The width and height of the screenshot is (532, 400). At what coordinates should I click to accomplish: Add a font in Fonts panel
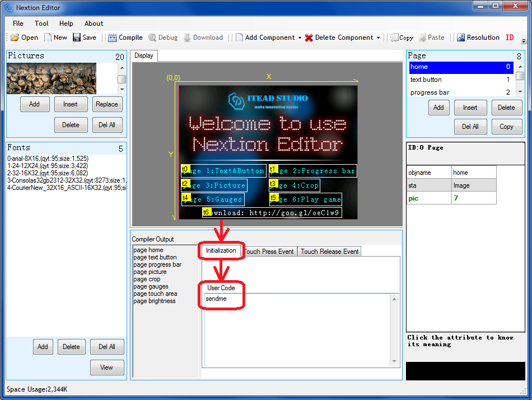click(x=43, y=347)
